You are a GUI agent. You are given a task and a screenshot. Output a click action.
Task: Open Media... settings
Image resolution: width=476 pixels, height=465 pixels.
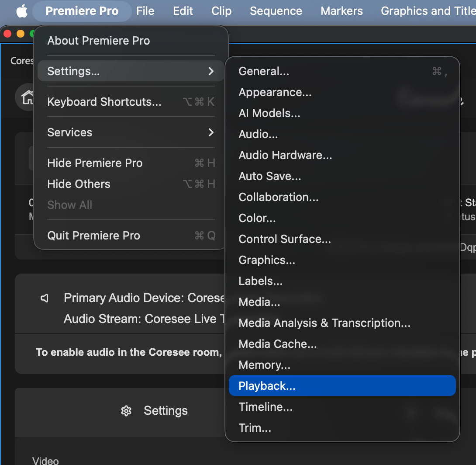point(342,302)
